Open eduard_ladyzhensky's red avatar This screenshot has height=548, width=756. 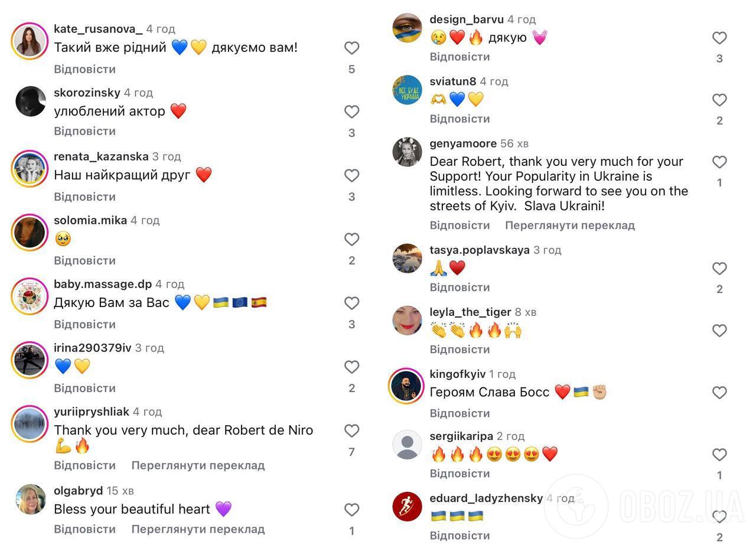407,507
